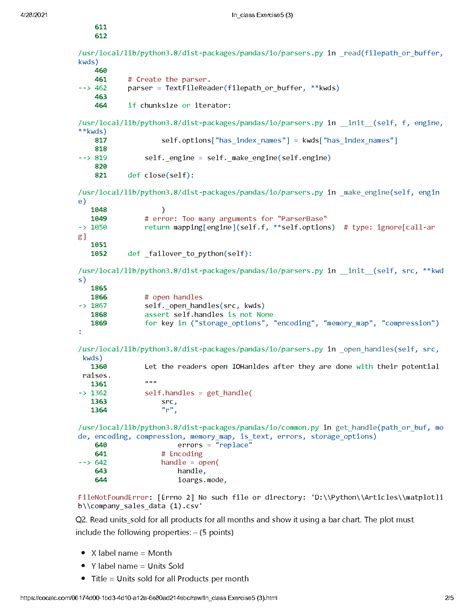Click the line 'assert self.handles is not None'
Image resolution: width=474 pixels, height=613 pixels.
(x=209, y=314)
